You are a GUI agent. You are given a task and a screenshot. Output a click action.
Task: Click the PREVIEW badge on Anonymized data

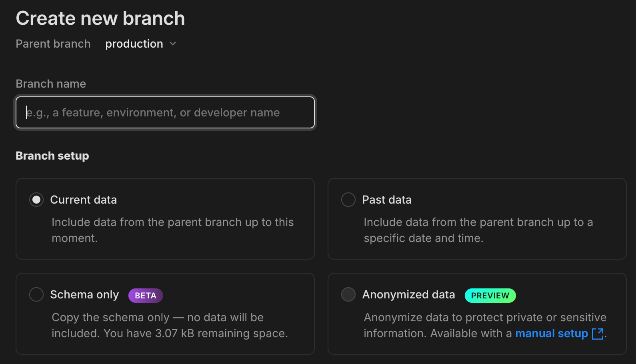(490, 296)
